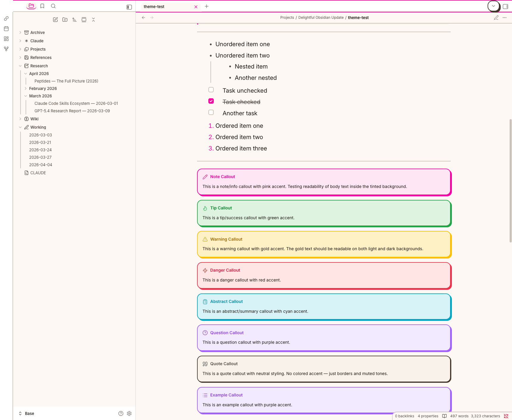The image size is (512, 420).
Task: Open the 2026-03-27 note
Action: 40,157
